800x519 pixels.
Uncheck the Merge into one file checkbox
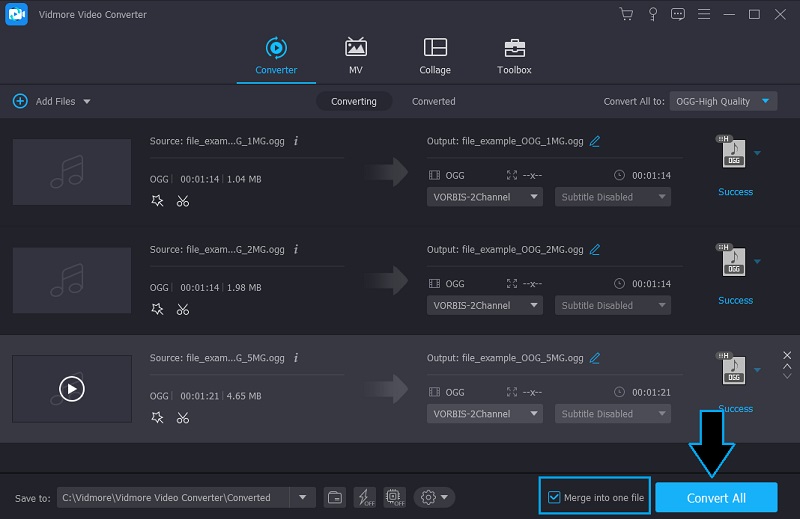(x=555, y=497)
